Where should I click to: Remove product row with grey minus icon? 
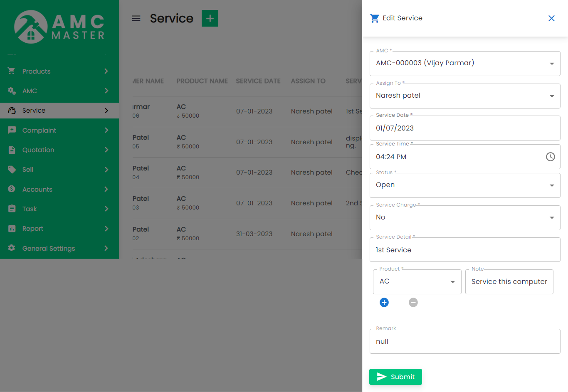click(413, 303)
